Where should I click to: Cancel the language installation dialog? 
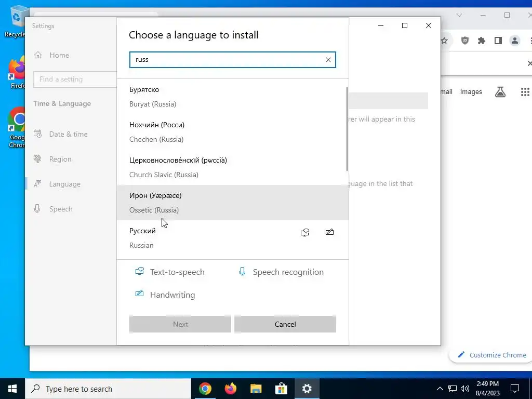point(285,324)
